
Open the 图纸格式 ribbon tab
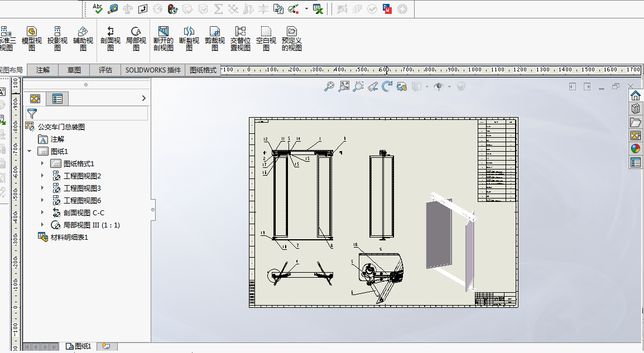click(x=203, y=70)
